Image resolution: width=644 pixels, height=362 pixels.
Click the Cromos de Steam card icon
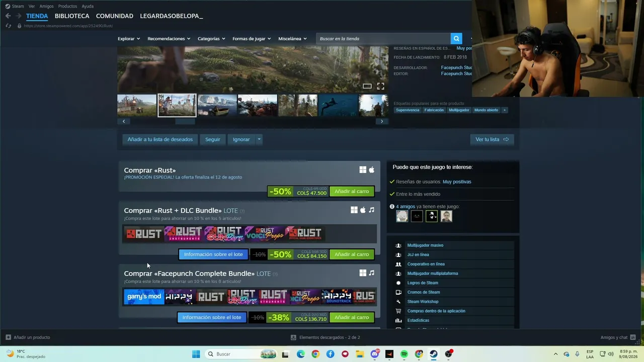[398, 292]
